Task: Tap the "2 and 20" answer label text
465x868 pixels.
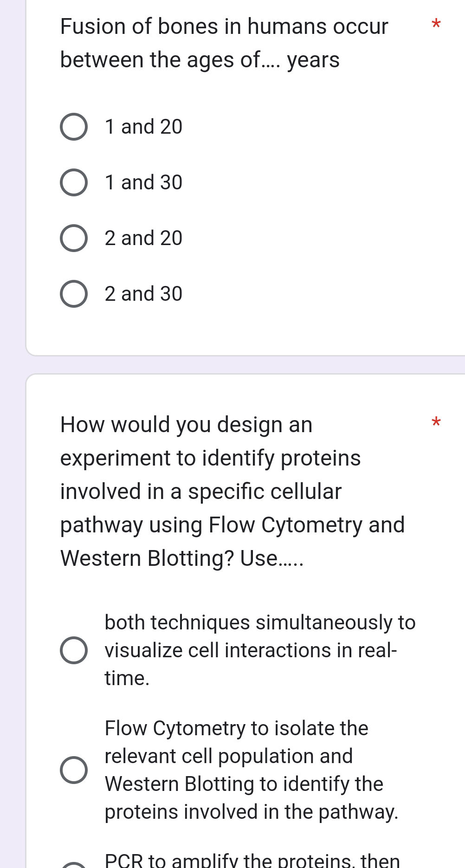Action: [143, 238]
